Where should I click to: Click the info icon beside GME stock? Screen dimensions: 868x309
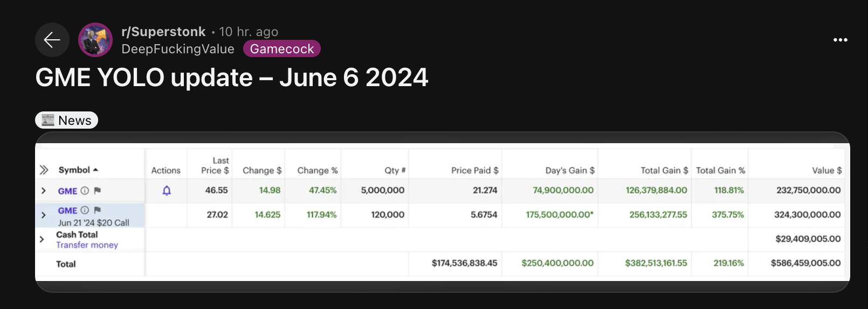pyautogui.click(x=85, y=191)
